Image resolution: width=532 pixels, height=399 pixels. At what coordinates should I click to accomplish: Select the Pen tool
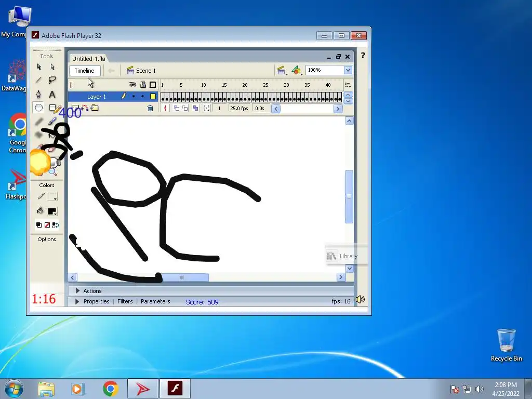[38, 95]
